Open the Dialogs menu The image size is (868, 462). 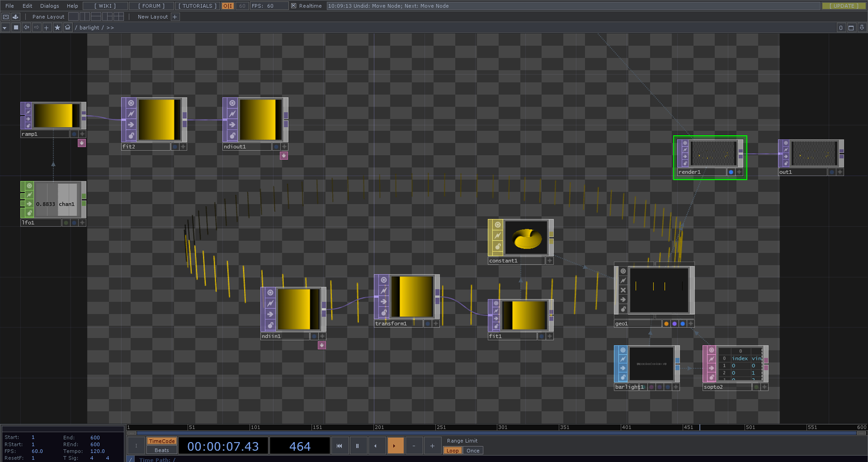pyautogui.click(x=49, y=6)
